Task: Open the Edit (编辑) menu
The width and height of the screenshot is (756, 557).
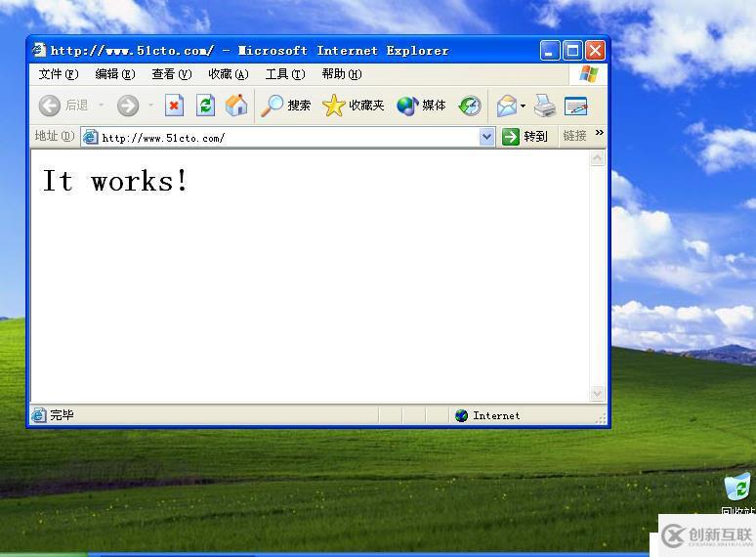Action: tap(115, 74)
